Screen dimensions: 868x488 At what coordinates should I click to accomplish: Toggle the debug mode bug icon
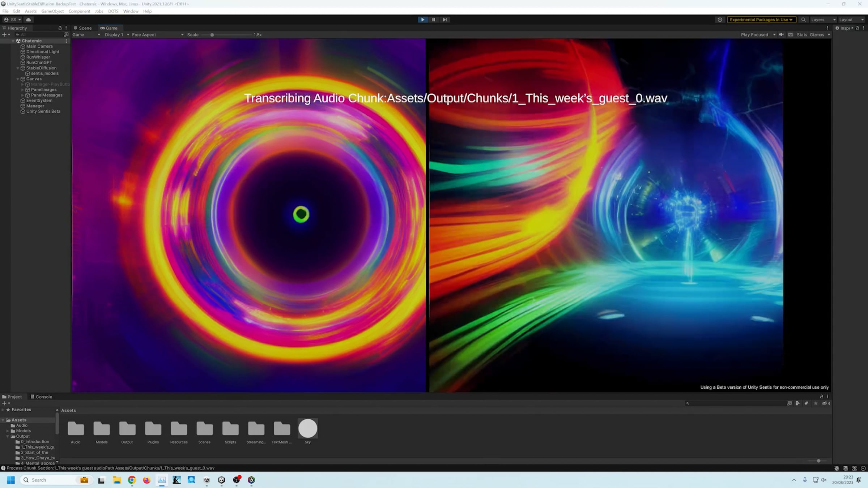tap(837, 468)
